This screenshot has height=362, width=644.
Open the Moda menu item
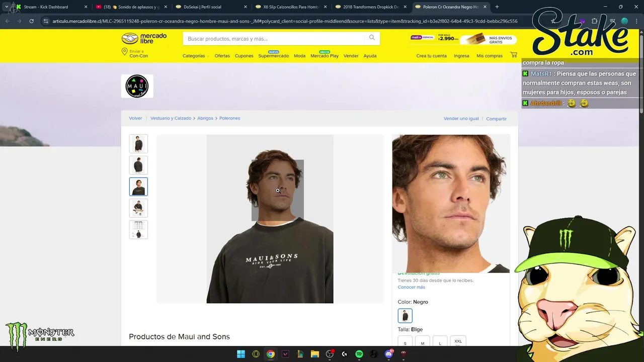point(299,56)
